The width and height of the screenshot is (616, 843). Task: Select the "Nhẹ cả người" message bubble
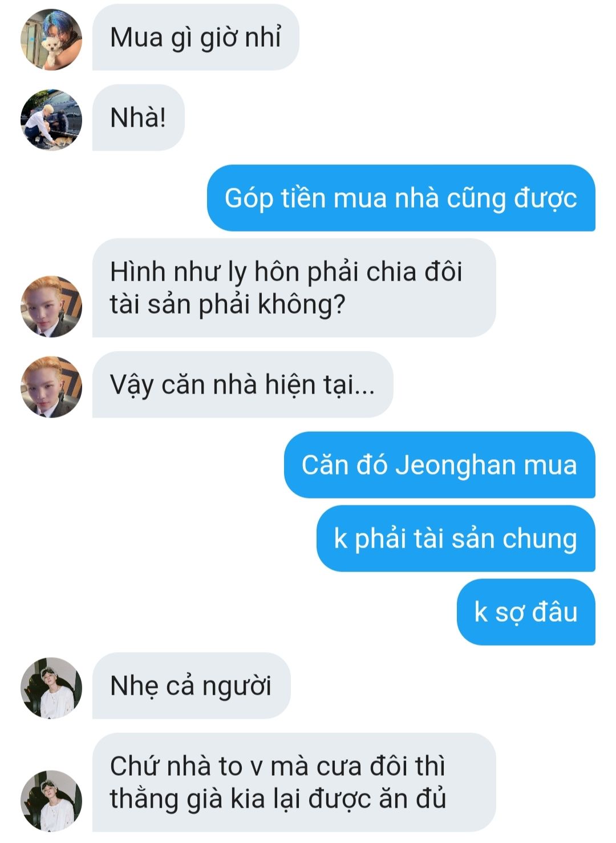pos(192,686)
